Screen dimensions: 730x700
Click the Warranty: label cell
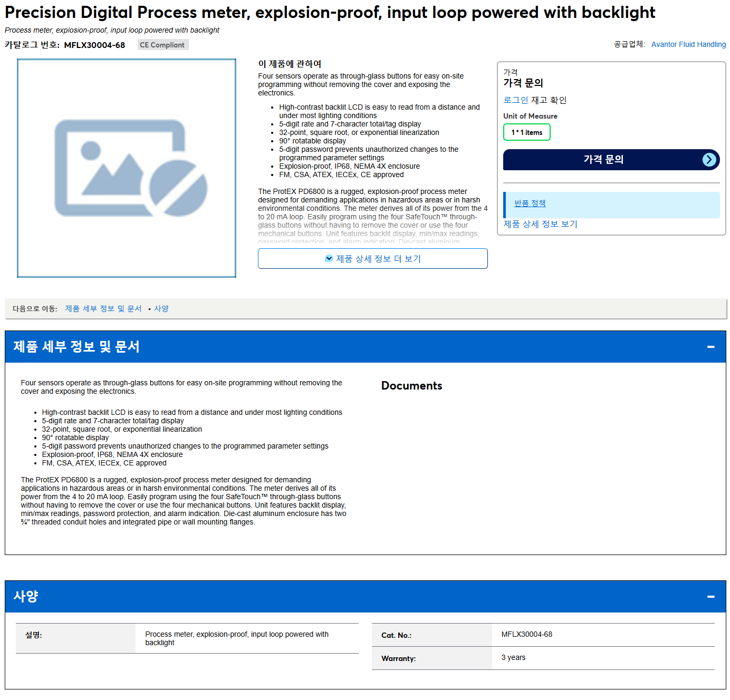click(432, 658)
